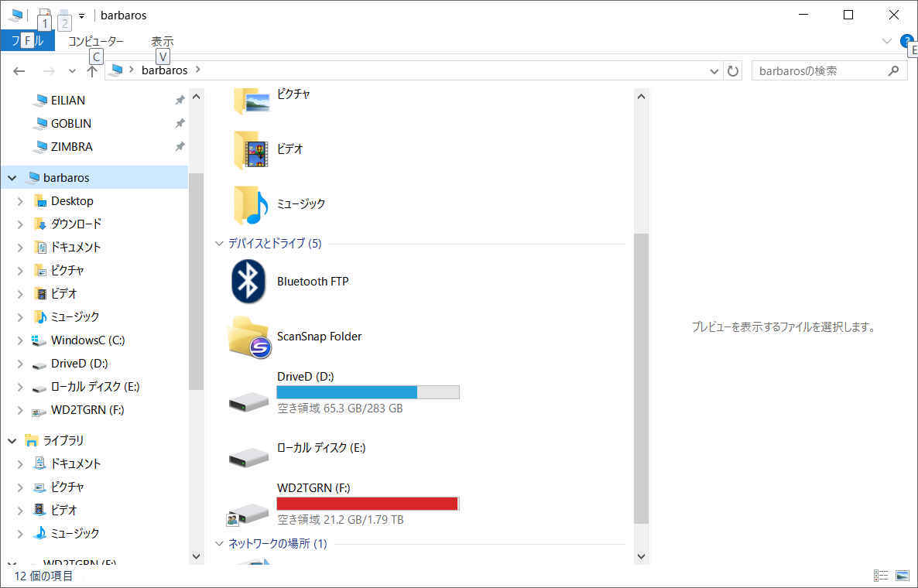Refresh the barbaros folder view
The height and width of the screenshot is (588, 918).
[x=732, y=71]
